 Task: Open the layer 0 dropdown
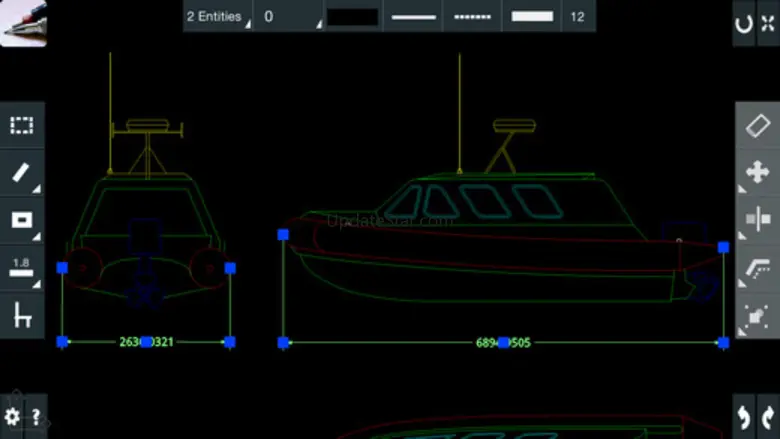pyautogui.click(x=289, y=16)
